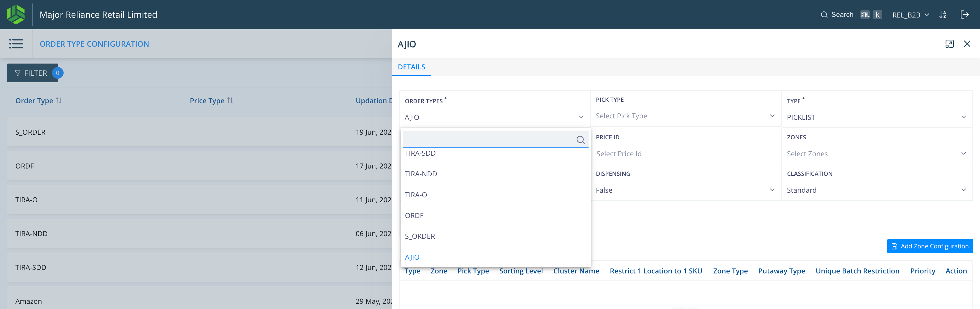This screenshot has width=980, height=309.
Task: Click the search magnifier icon in header
Action: point(824,15)
